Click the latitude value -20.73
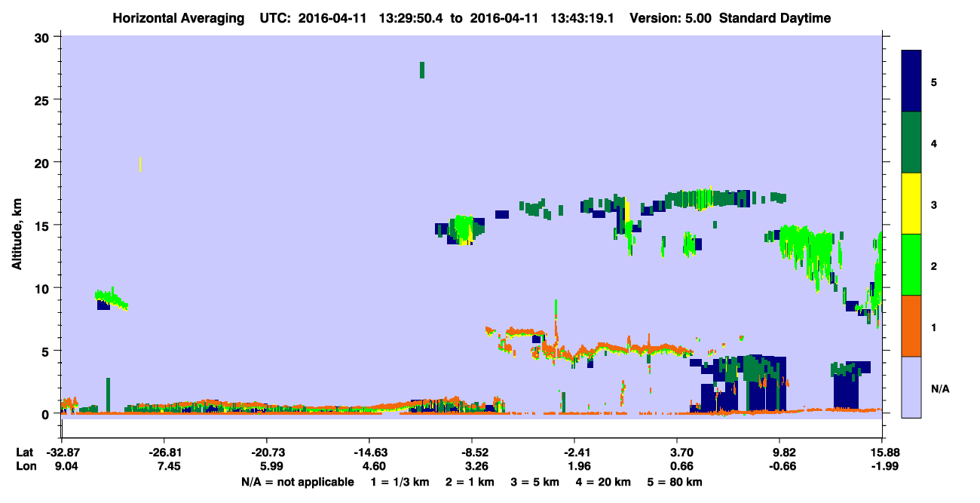Image resolution: width=980 pixels, height=503 pixels. 266,452
